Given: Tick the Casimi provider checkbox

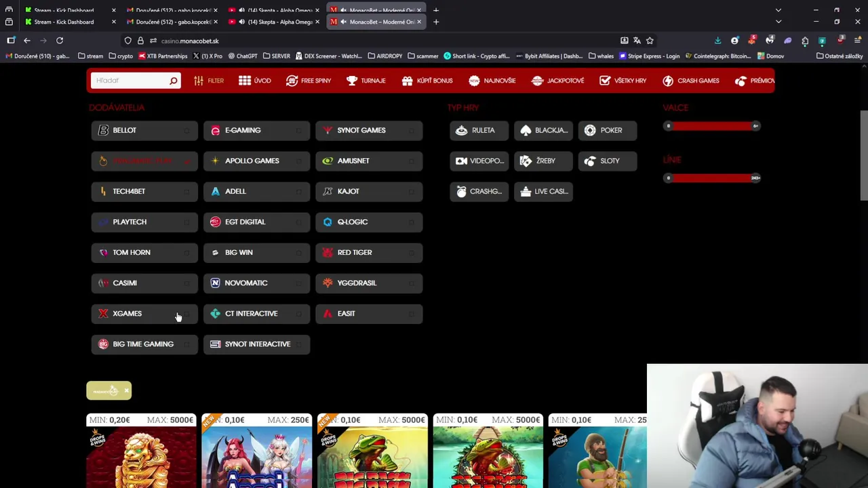Looking at the screenshot, I should [186, 283].
